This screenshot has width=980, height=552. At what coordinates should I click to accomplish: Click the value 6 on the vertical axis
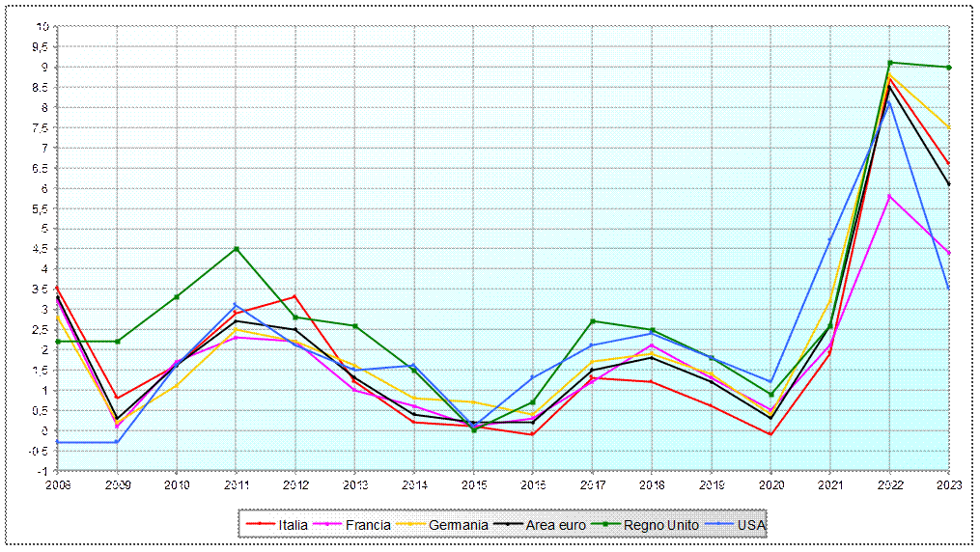click(x=45, y=188)
